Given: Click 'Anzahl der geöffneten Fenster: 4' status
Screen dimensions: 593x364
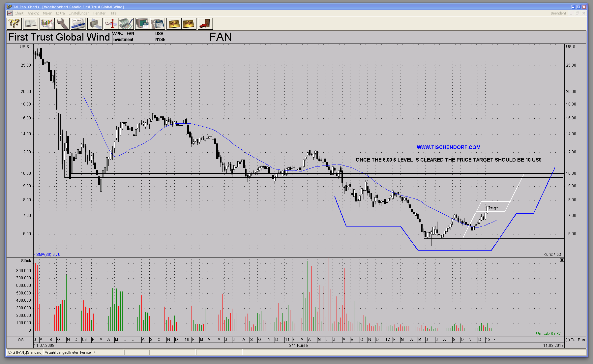Looking at the screenshot, I should [70, 352].
